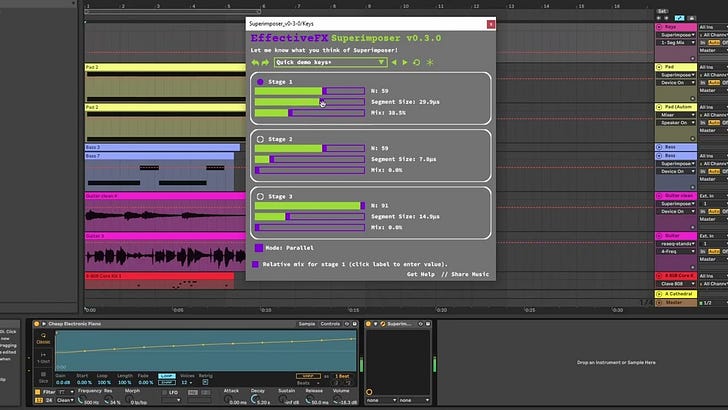
Task: Click the Controls tab in Simpler
Action: click(330, 324)
